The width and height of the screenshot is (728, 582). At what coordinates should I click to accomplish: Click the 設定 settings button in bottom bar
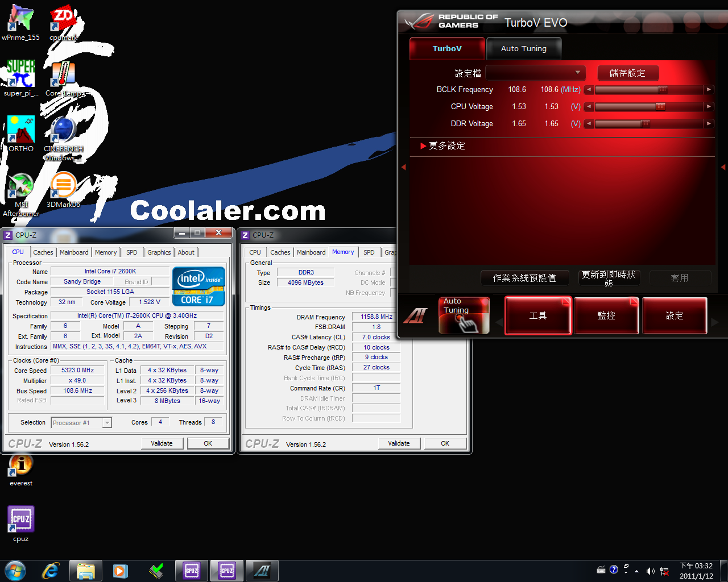pyautogui.click(x=675, y=315)
